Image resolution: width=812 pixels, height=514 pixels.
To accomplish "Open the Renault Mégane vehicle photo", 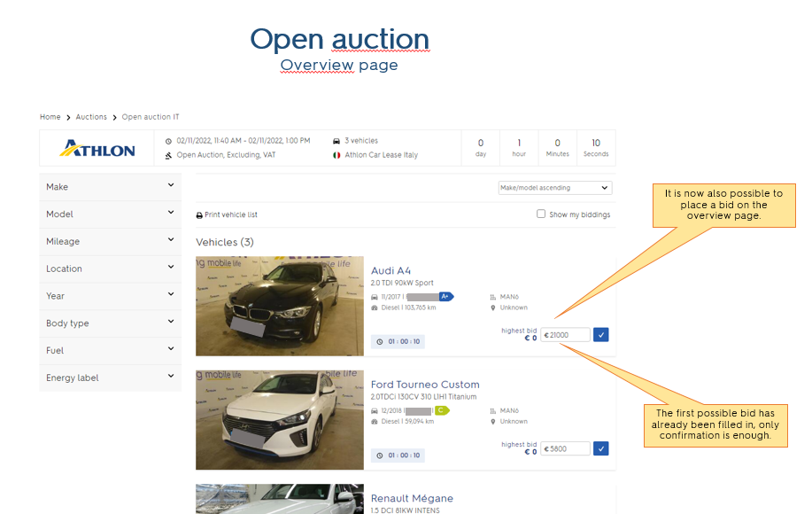I will point(280,499).
